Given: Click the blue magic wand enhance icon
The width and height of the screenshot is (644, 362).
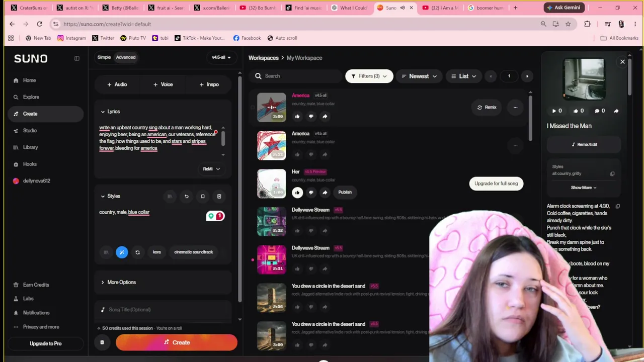Looking at the screenshot, I should coord(122,252).
